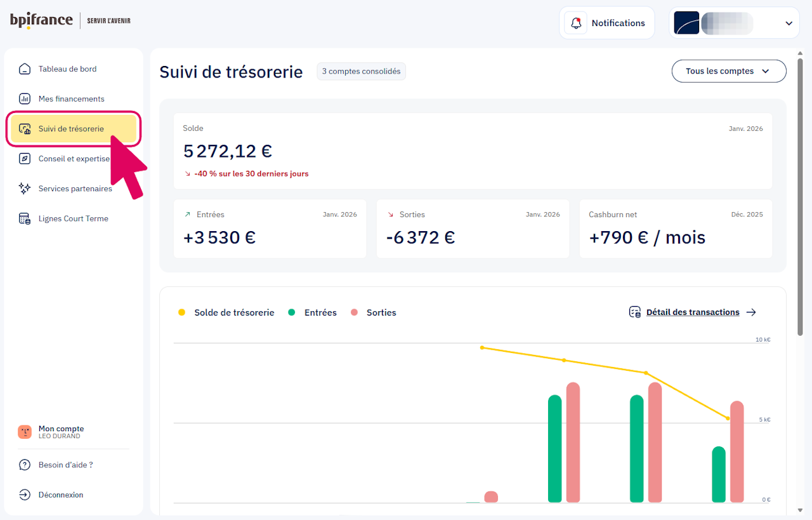Click the Lignes Court Terme calculator icon
The height and width of the screenshot is (520, 812).
(x=25, y=218)
